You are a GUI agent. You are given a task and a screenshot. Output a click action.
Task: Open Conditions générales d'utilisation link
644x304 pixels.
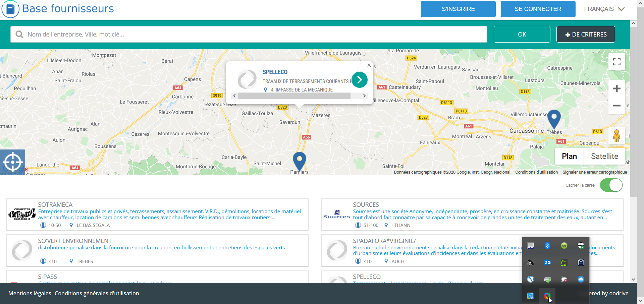pos(97,293)
